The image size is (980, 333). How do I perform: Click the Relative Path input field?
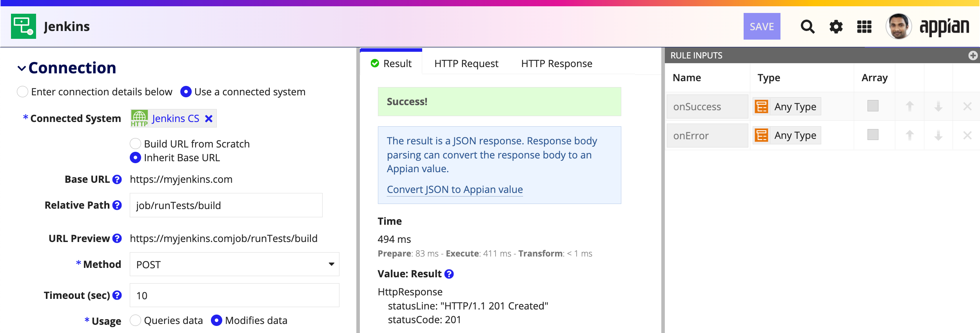[x=226, y=205]
